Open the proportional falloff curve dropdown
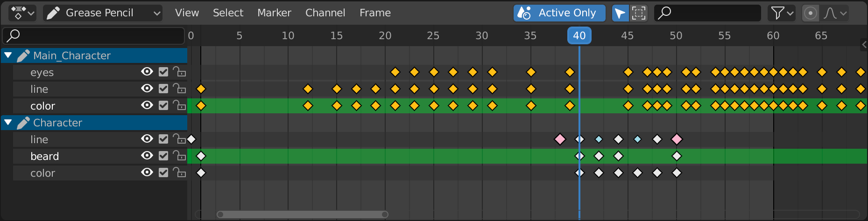The width and height of the screenshot is (868, 221). [x=835, y=13]
